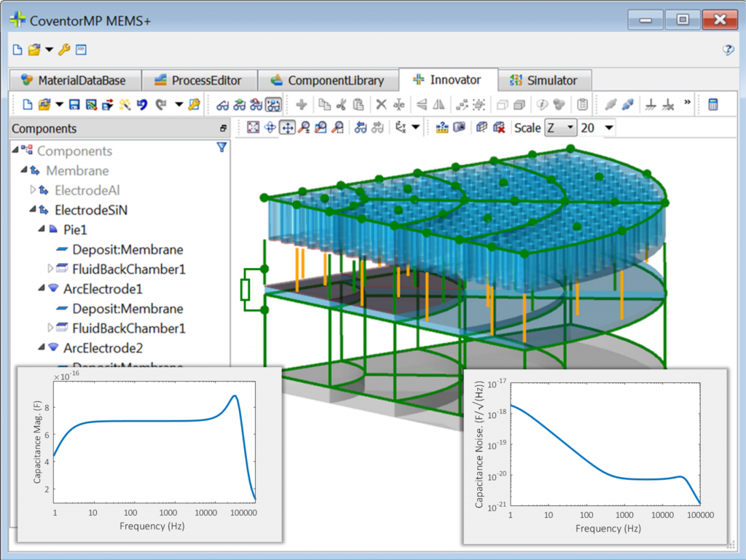This screenshot has height=560, width=746.
Task: Enable the pan mode four-arrow button
Action: (287, 127)
